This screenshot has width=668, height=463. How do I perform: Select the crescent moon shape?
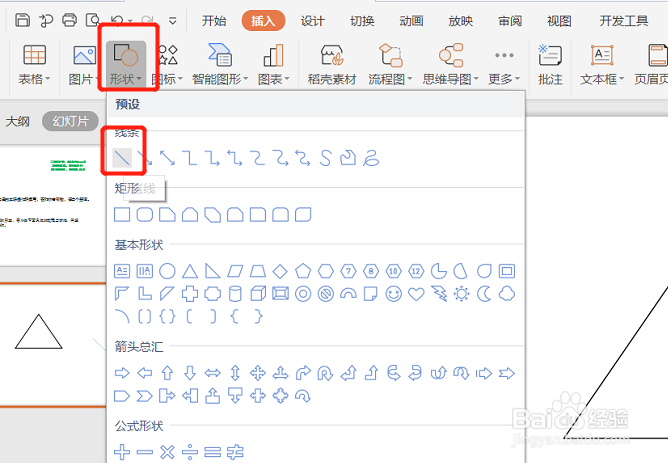[484, 293]
